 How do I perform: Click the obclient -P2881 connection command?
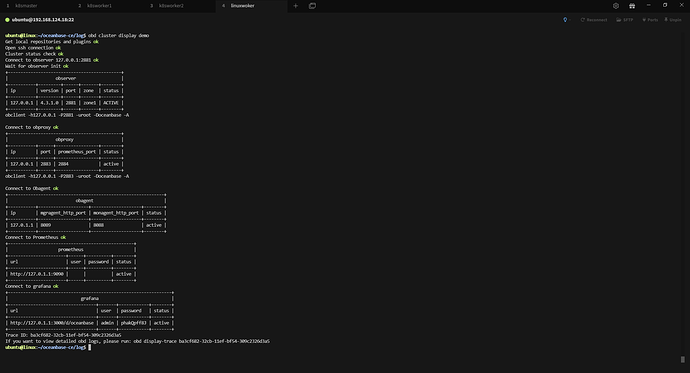[x=67, y=115]
